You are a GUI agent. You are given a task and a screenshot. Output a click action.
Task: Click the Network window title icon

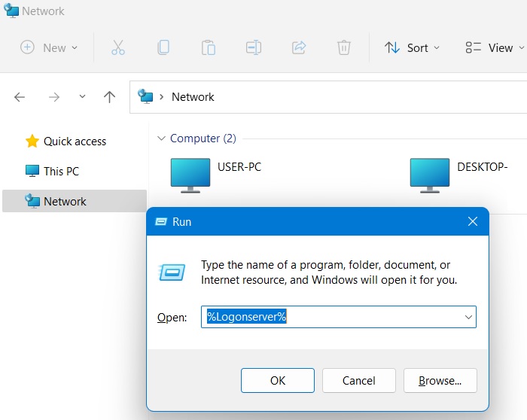[x=11, y=11]
